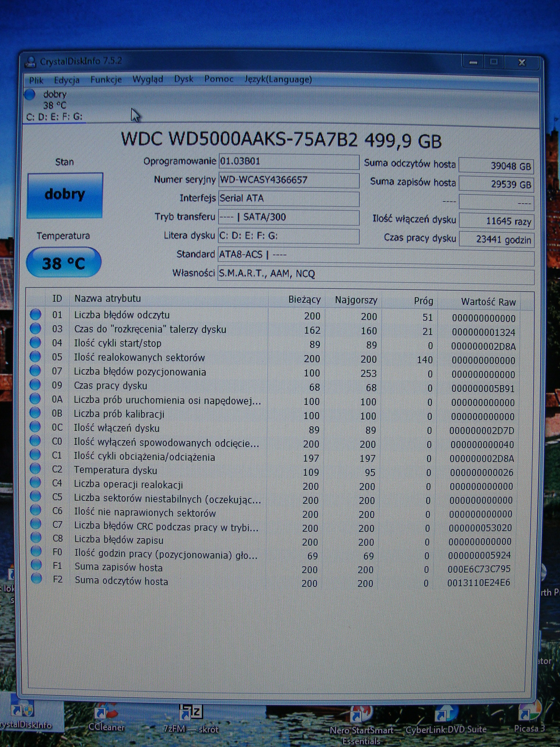The width and height of the screenshot is (560, 747).
Task: Click the 23441 godzin power-on hours value
Action: point(496,240)
